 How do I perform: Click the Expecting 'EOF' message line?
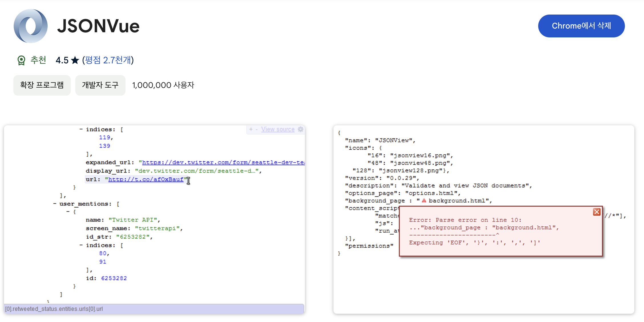click(475, 243)
